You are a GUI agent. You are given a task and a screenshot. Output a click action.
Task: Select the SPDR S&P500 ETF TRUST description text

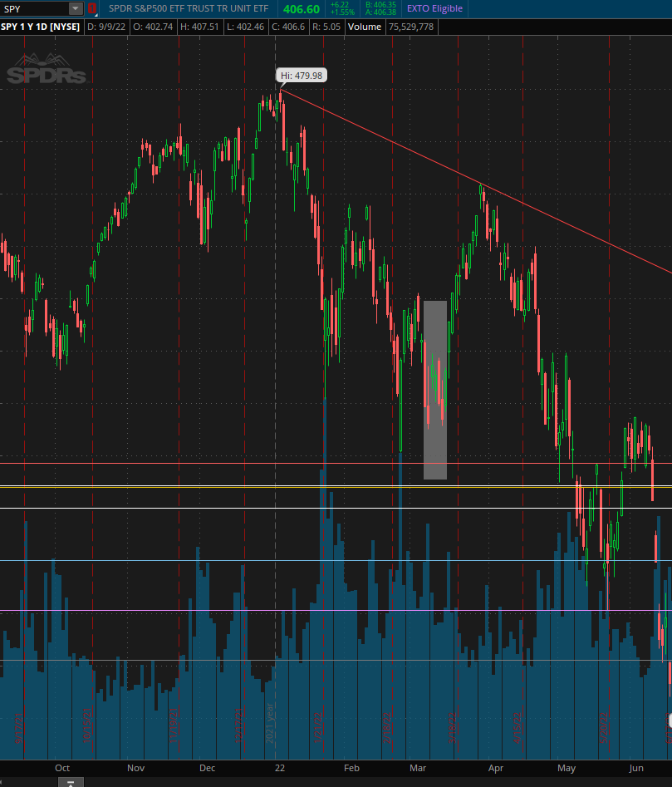(189, 8)
